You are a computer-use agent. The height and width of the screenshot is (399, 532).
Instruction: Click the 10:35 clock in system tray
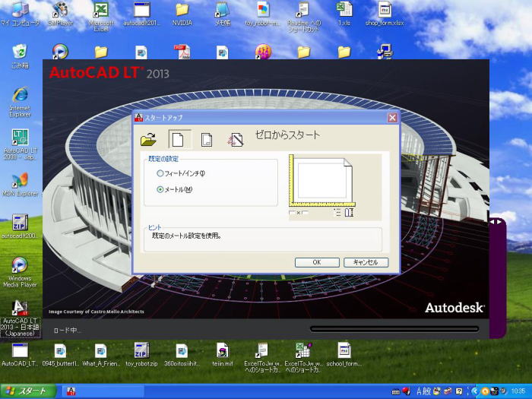pyautogui.click(x=518, y=391)
